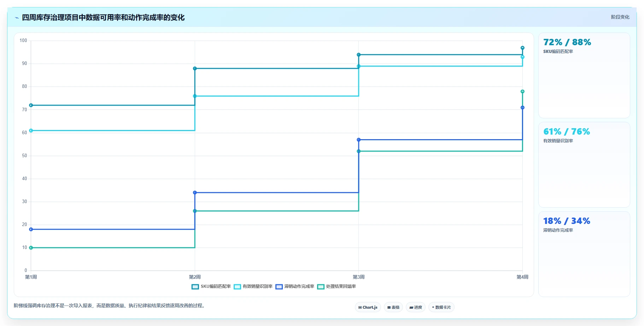The width and height of the screenshot is (644, 326).
Task: Select the 进度 pill
Action: 416,307
